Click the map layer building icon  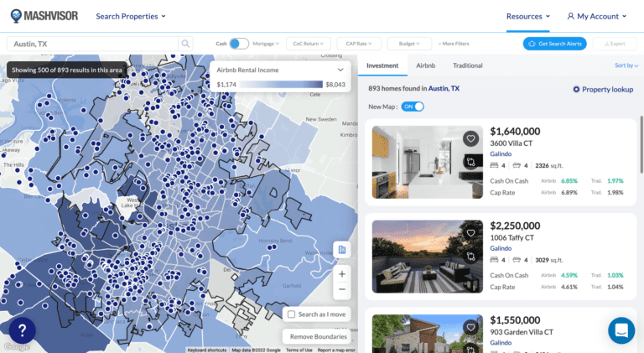click(x=341, y=250)
